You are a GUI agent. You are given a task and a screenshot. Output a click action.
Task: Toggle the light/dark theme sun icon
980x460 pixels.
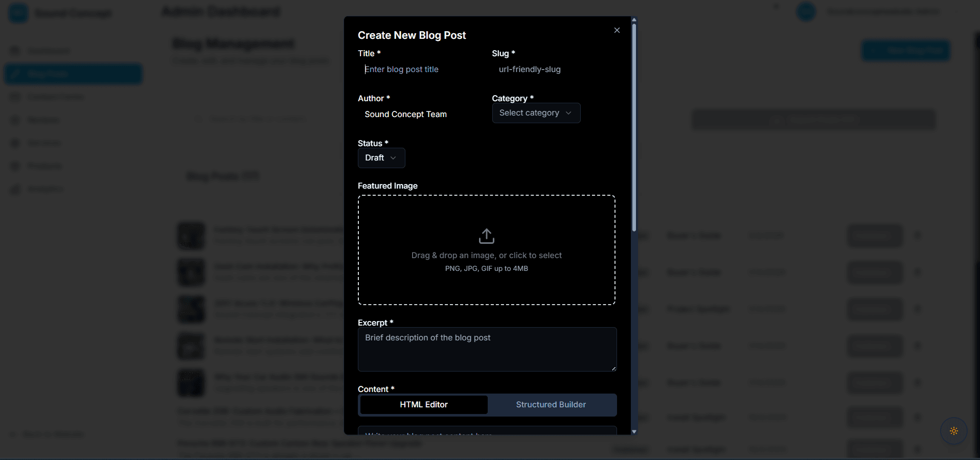click(x=954, y=431)
